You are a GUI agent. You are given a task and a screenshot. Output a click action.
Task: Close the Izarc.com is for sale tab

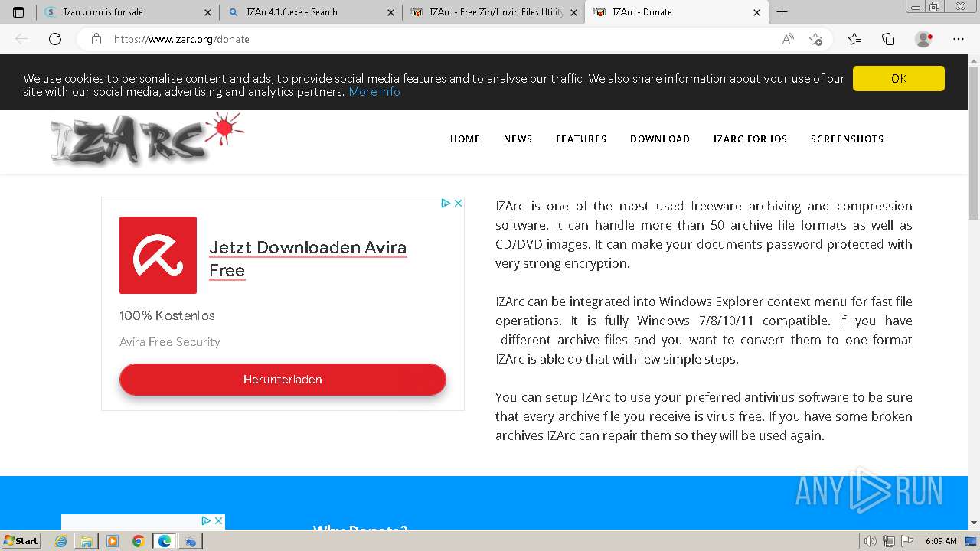pos(208,12)
